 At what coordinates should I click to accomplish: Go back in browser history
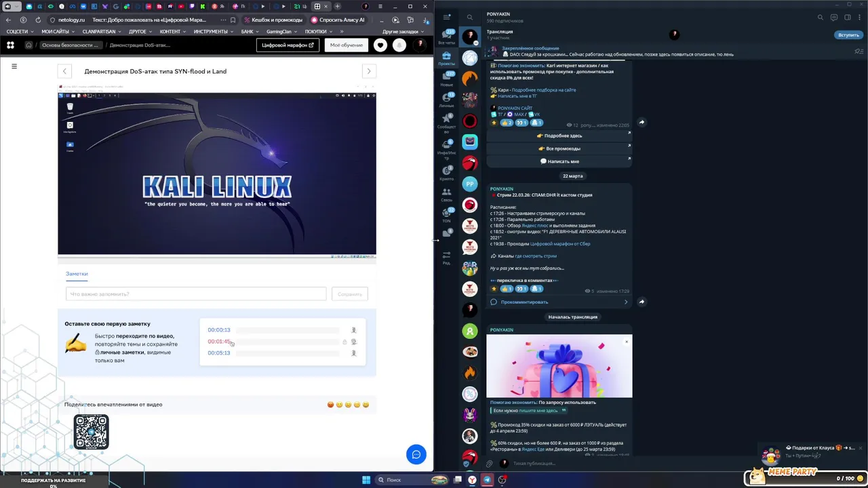pyautogui.click(x=8, y=20)
